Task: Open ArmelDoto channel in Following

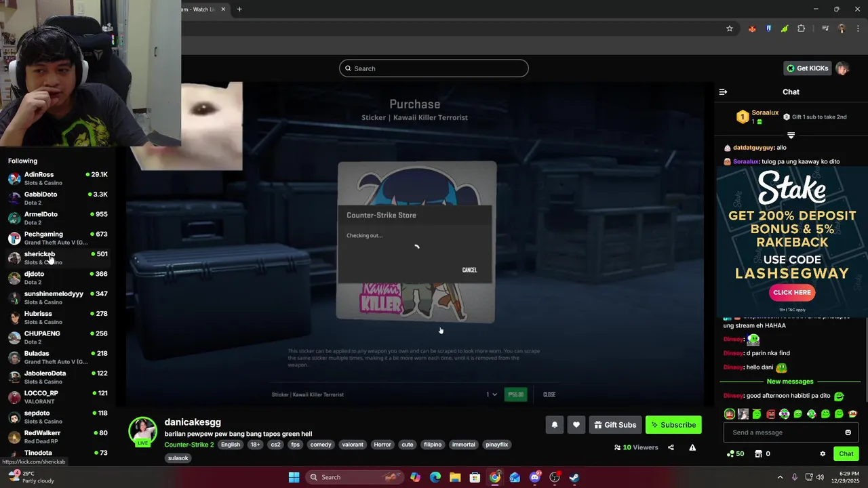Action: pyautogui.click(x=58, y=218)
